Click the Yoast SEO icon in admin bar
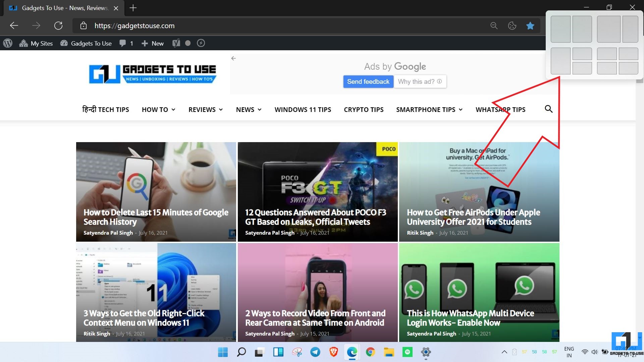This screenshot has width=644, height=362. point(176,43)
